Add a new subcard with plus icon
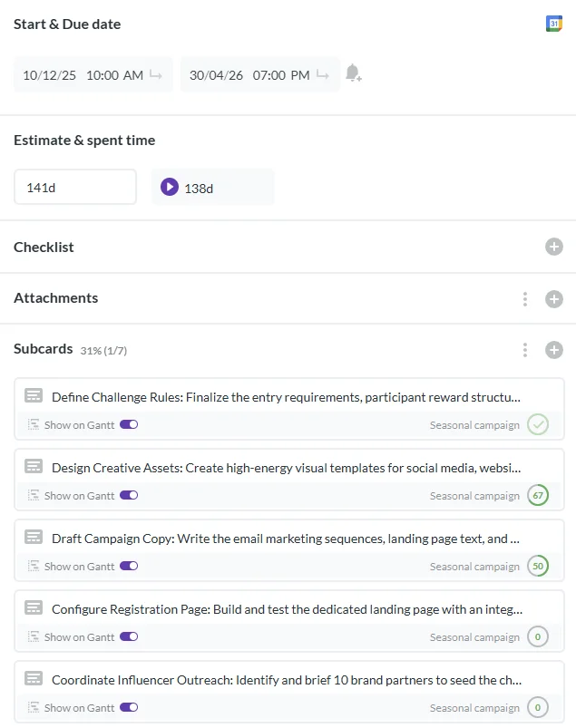Viewport: 576px width, 728px height. tap(553, 350)
